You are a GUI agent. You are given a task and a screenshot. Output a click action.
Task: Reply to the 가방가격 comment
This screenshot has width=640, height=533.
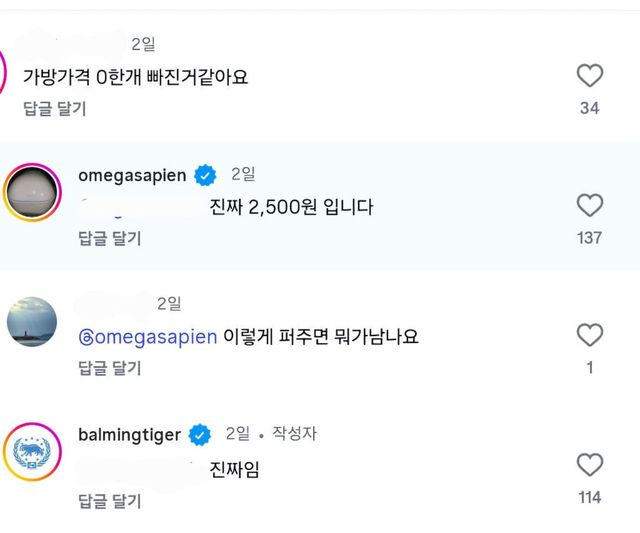(54, 108)
